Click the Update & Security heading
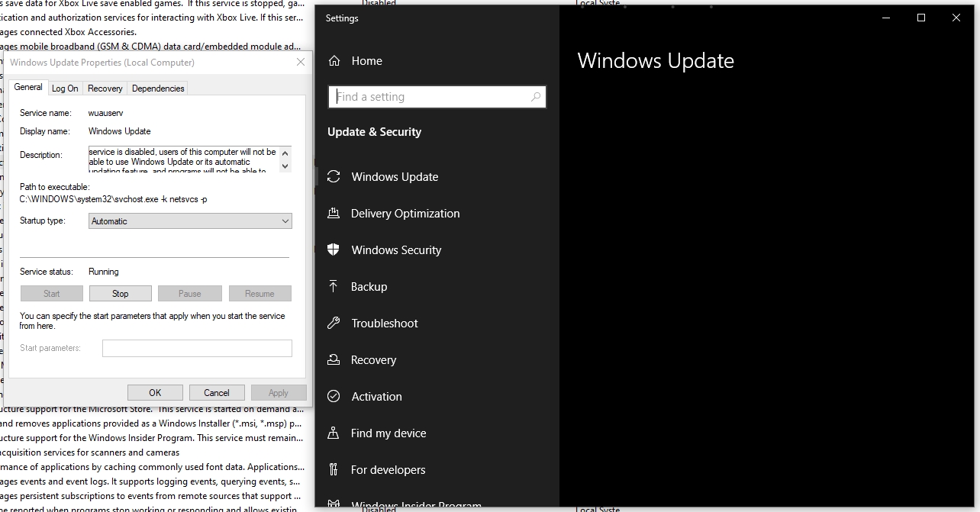The height and width of the screenshot is (512, 980). click(x=374, y=132)
